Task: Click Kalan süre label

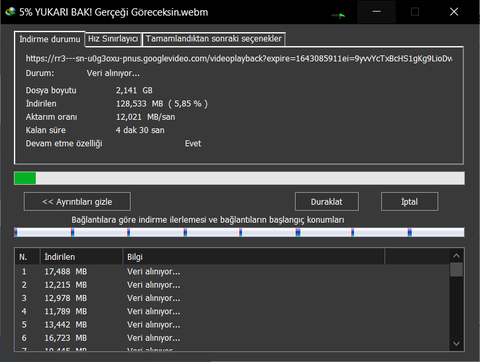Action: coord(46,130)
